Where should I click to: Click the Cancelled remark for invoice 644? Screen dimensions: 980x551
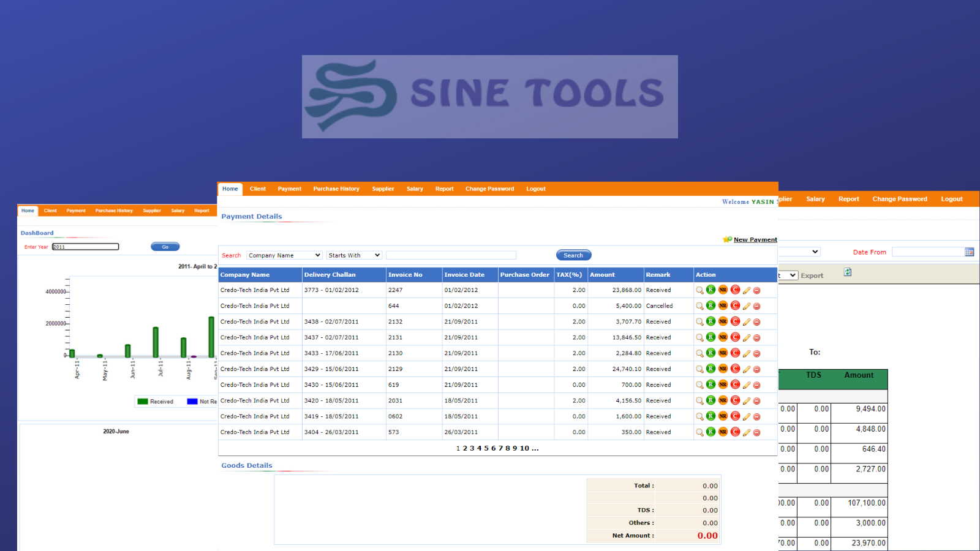tap(659, 306)
